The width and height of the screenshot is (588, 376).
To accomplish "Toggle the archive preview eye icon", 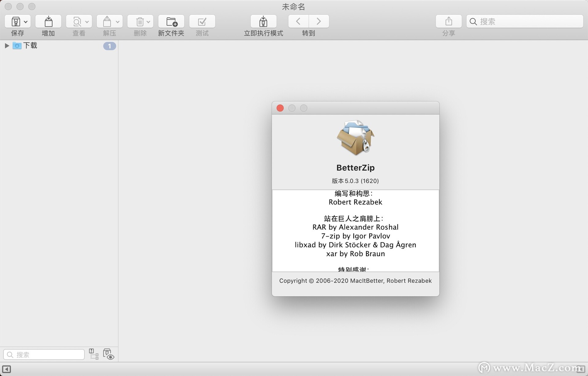I will tap(108, 354).
